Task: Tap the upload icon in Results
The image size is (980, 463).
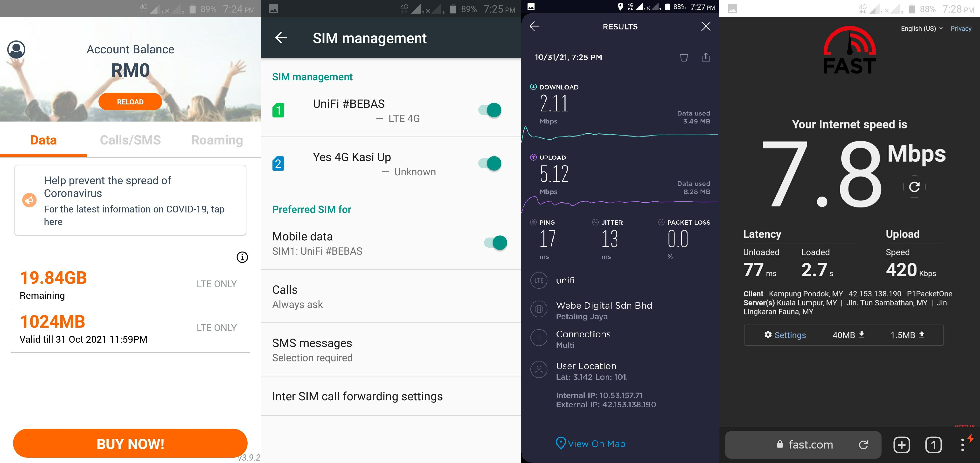Action: point(533,157)
